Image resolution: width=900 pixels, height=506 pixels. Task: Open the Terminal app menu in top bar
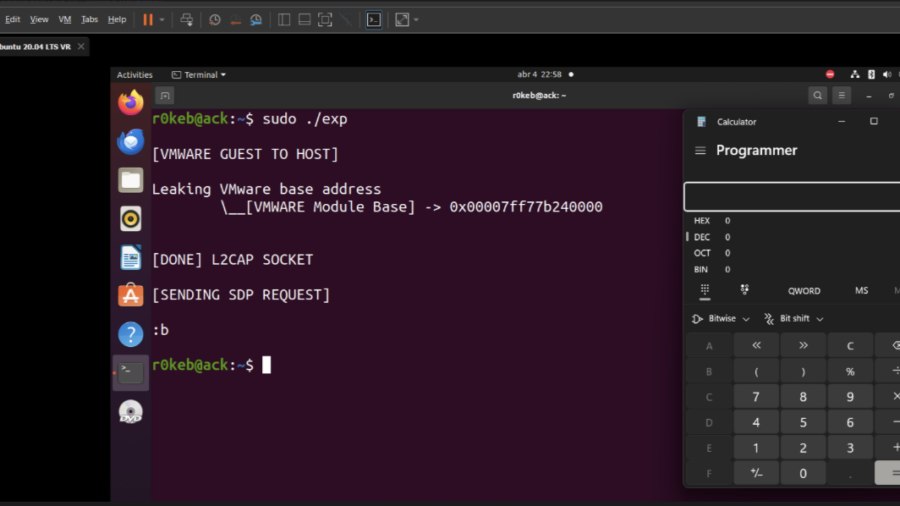click(199, 75)
